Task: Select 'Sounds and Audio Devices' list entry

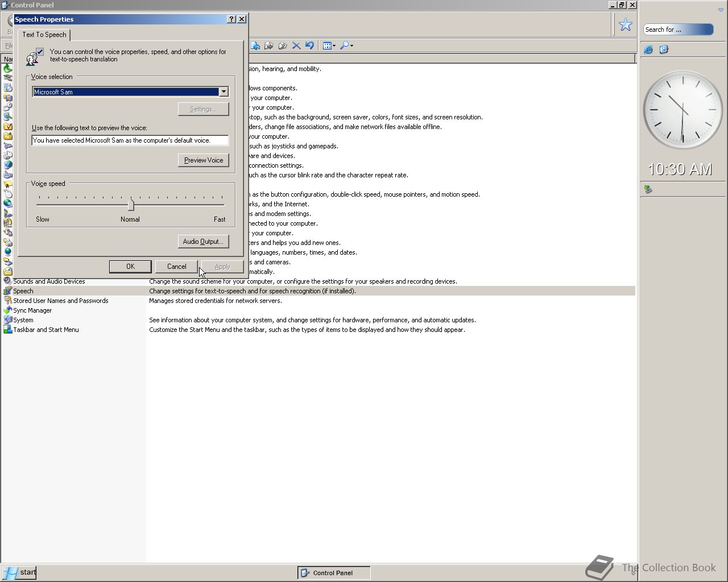Action: [49, 281]
